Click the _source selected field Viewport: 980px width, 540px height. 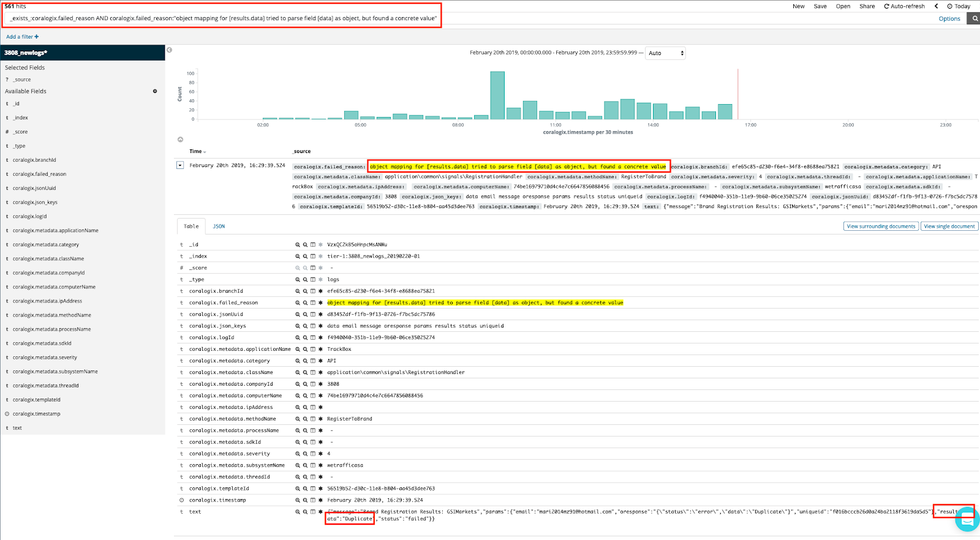point(22,80)
